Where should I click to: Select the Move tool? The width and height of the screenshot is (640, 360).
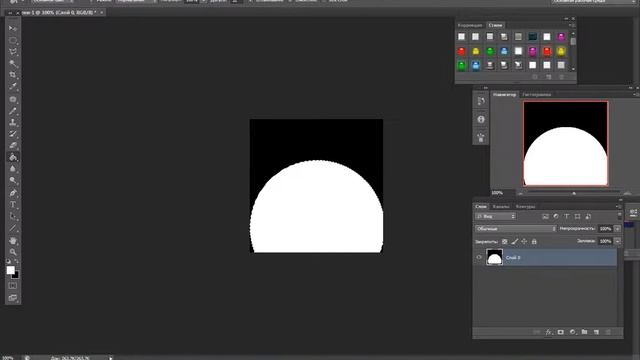(13, 28)
